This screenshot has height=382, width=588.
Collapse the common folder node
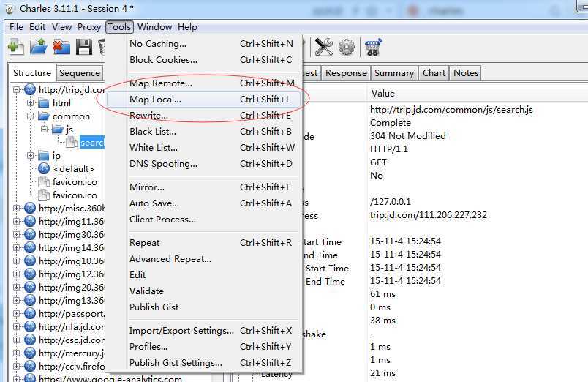click(x=31, y=116)
